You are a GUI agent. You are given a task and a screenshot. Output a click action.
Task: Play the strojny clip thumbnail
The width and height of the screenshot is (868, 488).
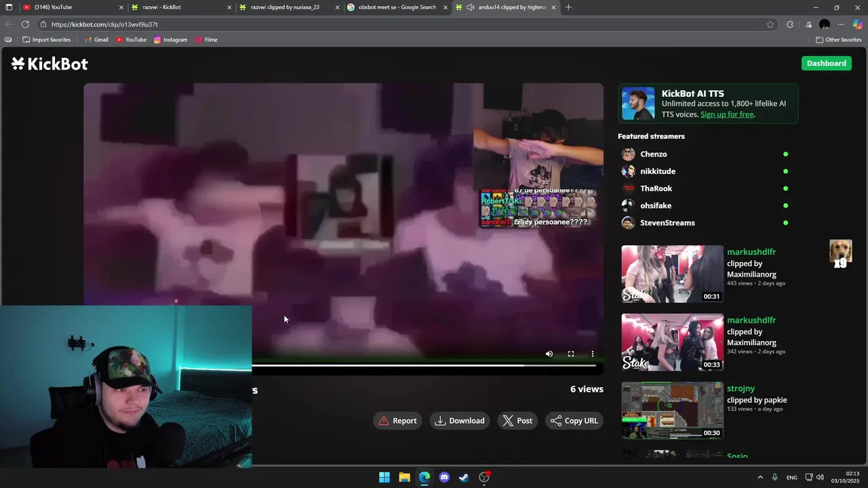tap(673, 410)
